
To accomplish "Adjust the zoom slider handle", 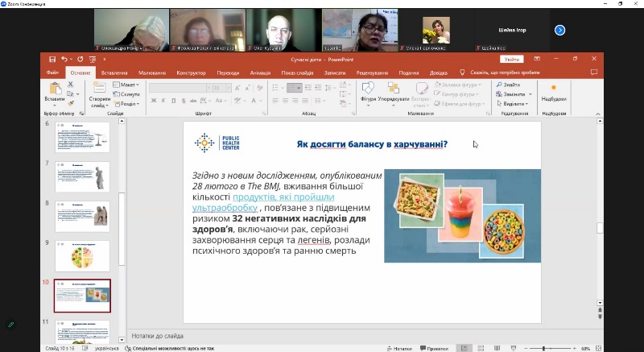I will [x=544, y=348].
